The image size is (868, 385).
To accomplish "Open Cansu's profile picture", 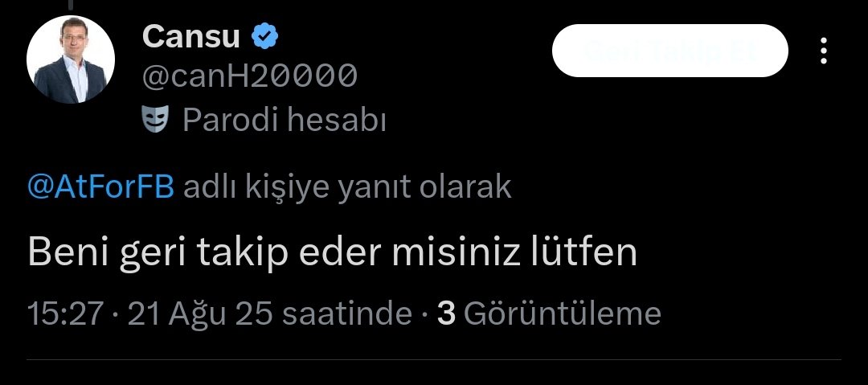I will coord(71,59).
